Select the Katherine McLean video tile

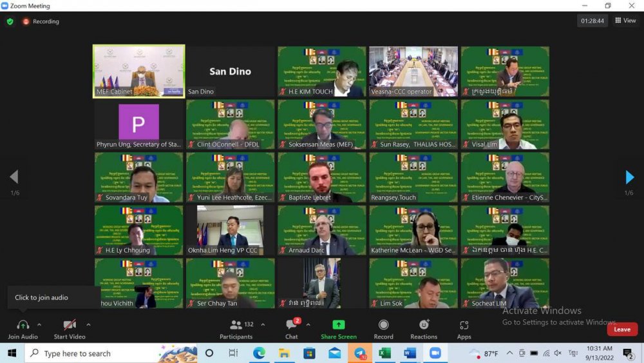[x=413, y=230]
